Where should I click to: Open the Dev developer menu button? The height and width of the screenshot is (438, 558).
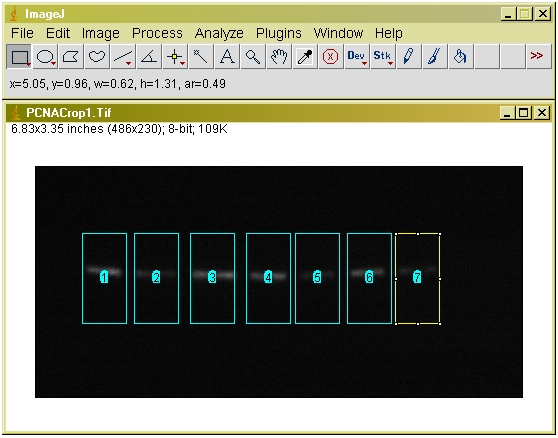pos(357,57)
